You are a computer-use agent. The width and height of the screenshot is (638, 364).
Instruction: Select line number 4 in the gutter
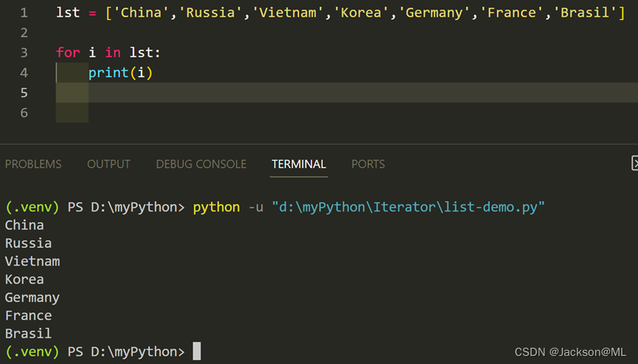point(24,73)
